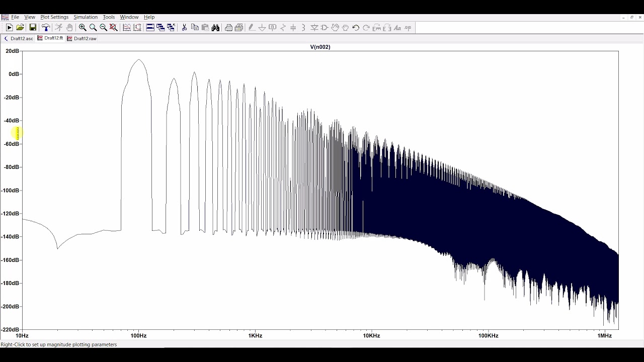644x362 pixels.
Task: Click the Paste clipboard icon
Action: [x=205, y=28]
